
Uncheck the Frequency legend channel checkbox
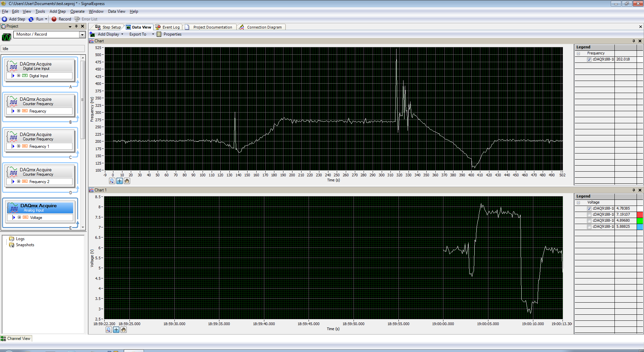tap(589, 59)
